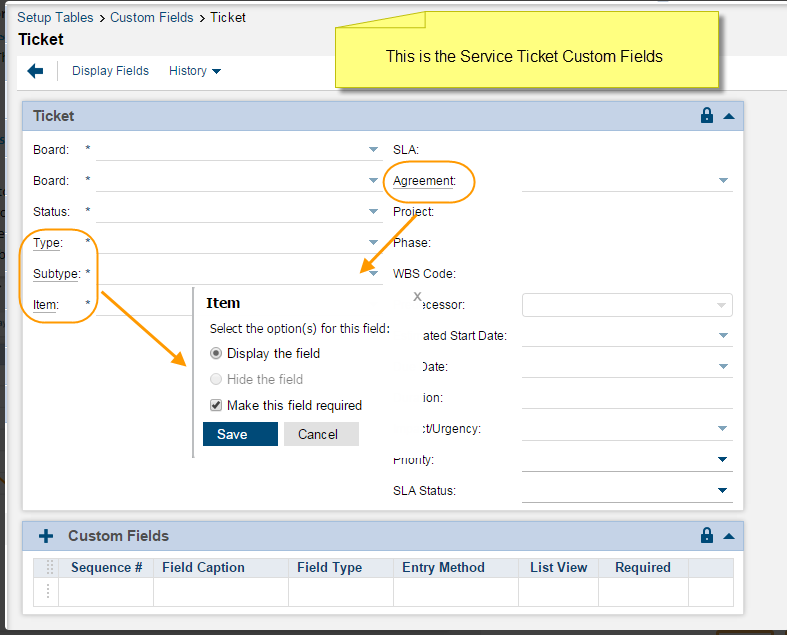The height and width of the screenshot is (635, 787).
Task: Collapse the Ticket section with the arrow
Action: [x=729, y=116]
